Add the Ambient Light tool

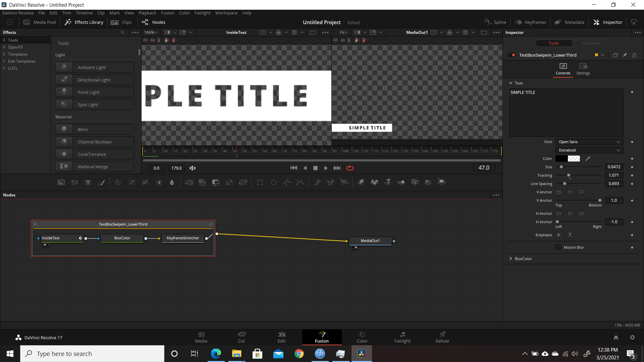click(95, 67)
